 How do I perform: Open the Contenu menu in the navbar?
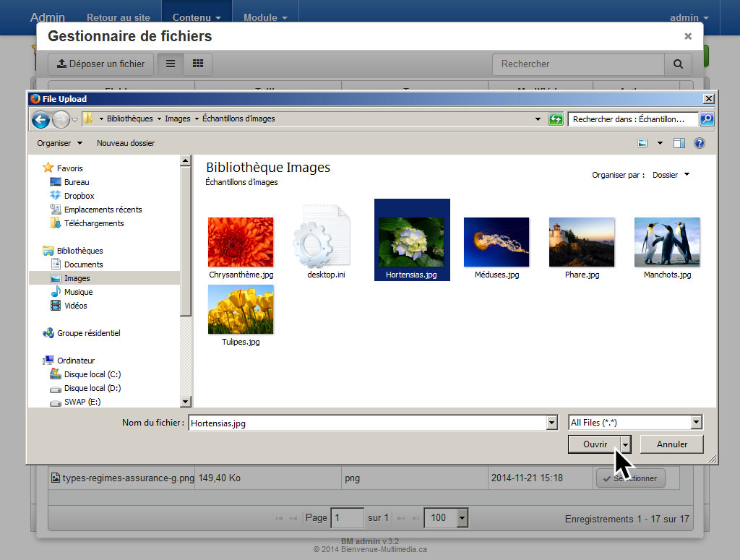click(x=196, y=17)
